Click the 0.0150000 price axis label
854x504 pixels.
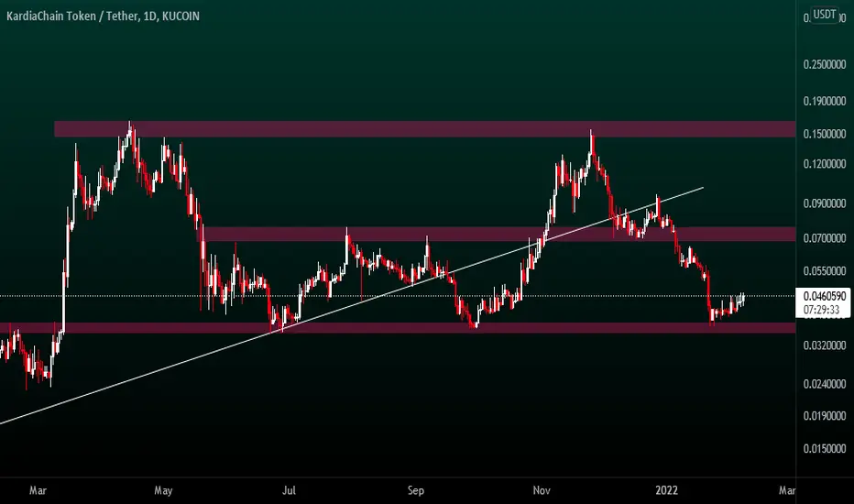(x=824, y=448)
